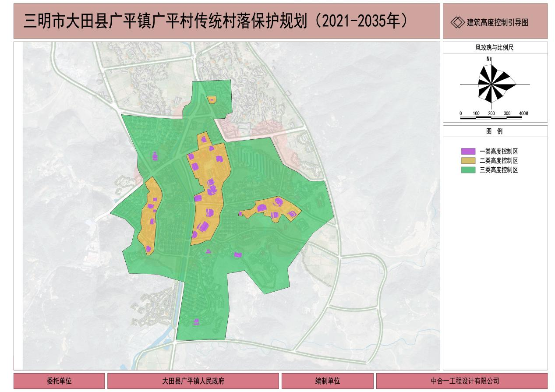This screenshot has height=392, width=555.
Task: Click the tan 二类高度控制区 legend swatch
Action: [468, 161]
